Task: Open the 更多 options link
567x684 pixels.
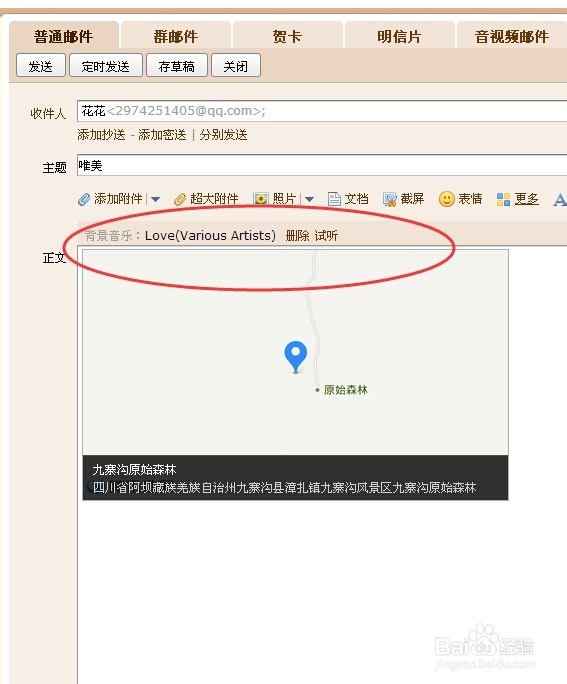Action: click(526, 199)
